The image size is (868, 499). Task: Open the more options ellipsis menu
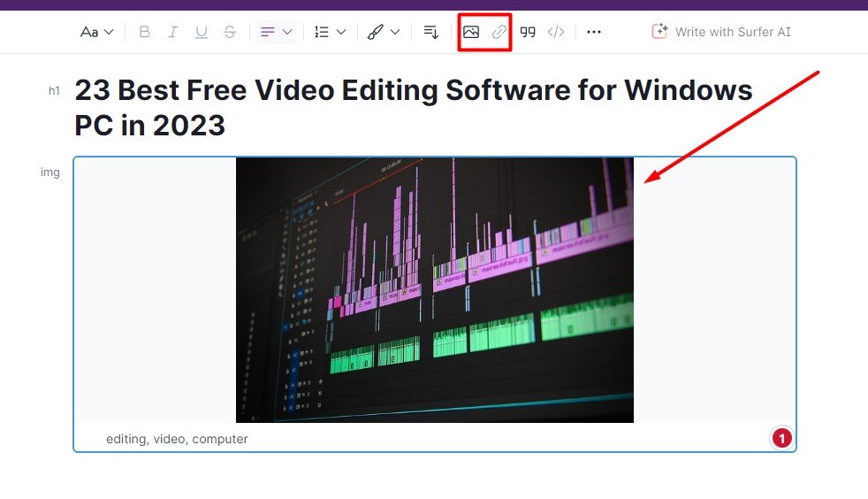point(594,32)
